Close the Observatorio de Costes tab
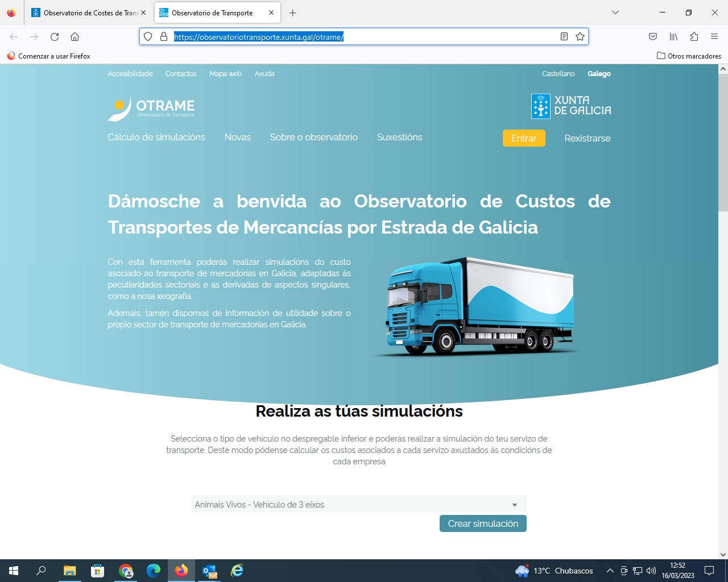The height and width of the screenshot is (582, 728). 143,13
